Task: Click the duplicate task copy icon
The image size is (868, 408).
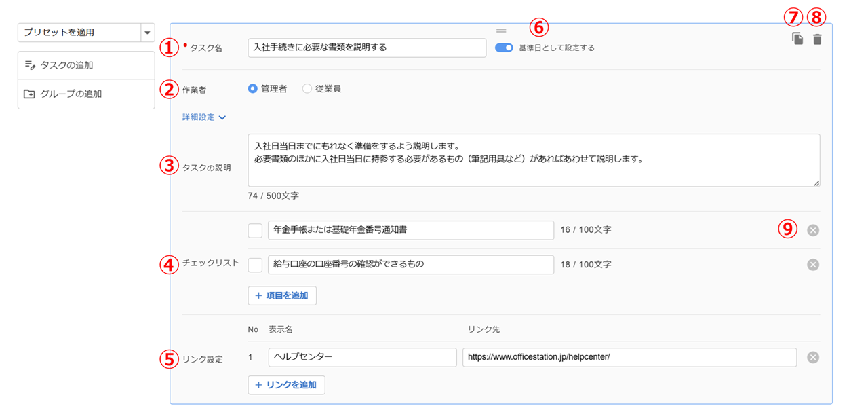Action: pos(797,39)
